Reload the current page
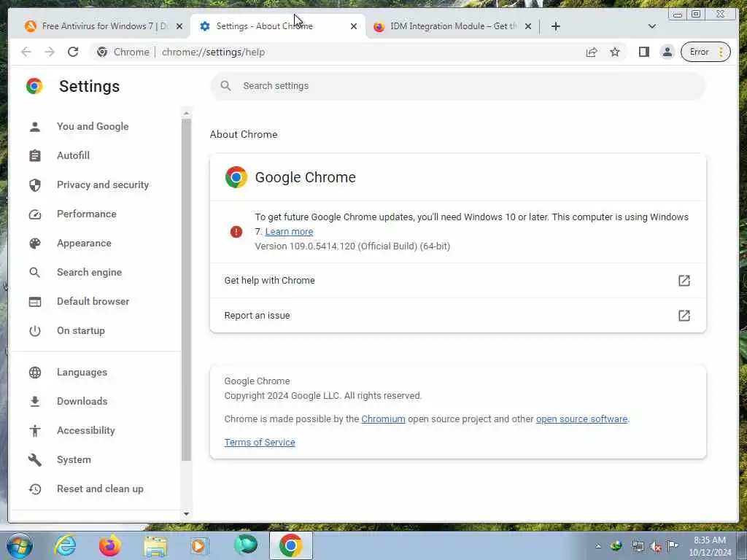Image resolution: width=747 pixels, height=560 pixels. coord(73,52)
